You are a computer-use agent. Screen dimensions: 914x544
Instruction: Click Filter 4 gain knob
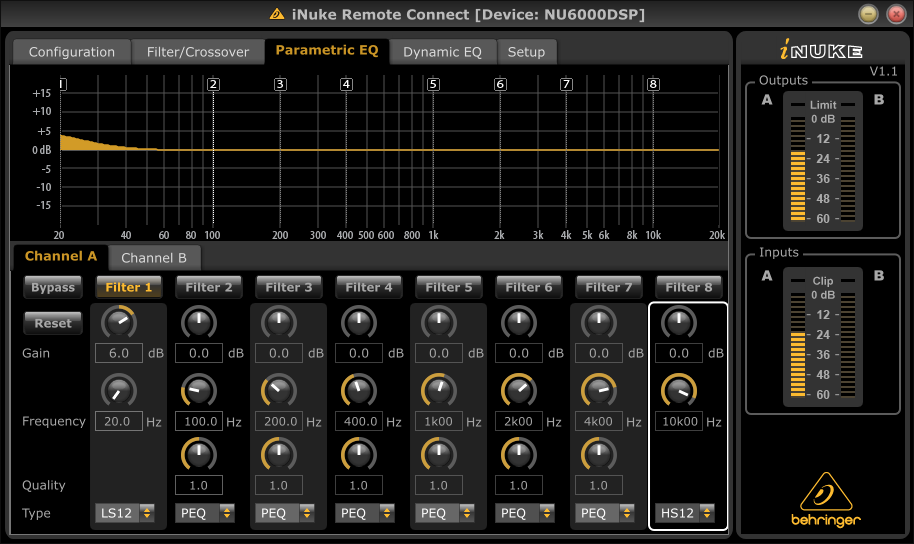[x=358, y=322]
